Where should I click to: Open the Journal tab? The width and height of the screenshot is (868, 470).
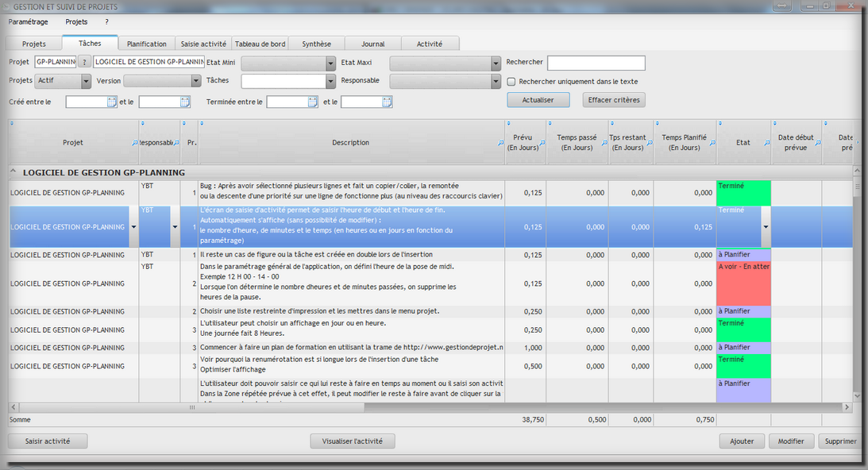(x=373, y=44)
